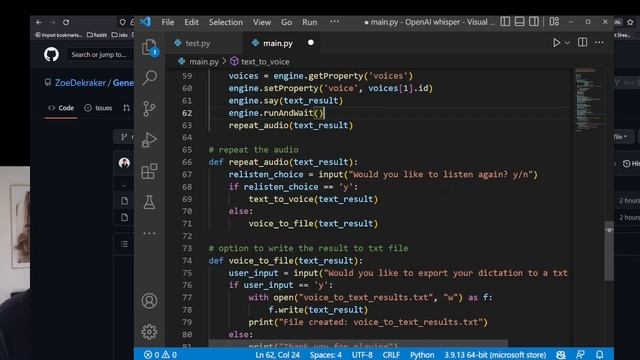Open the Explorer view in activity bar
Viewport: 640px width, 360px height.
[x=149, y=47]
